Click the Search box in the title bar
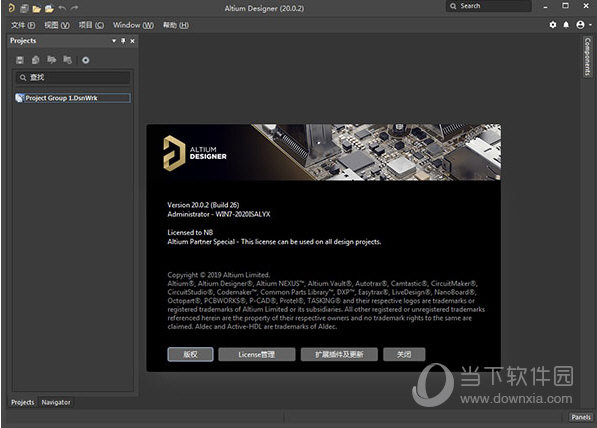This screenshot has height=428, width=597. tap(489, 6)
